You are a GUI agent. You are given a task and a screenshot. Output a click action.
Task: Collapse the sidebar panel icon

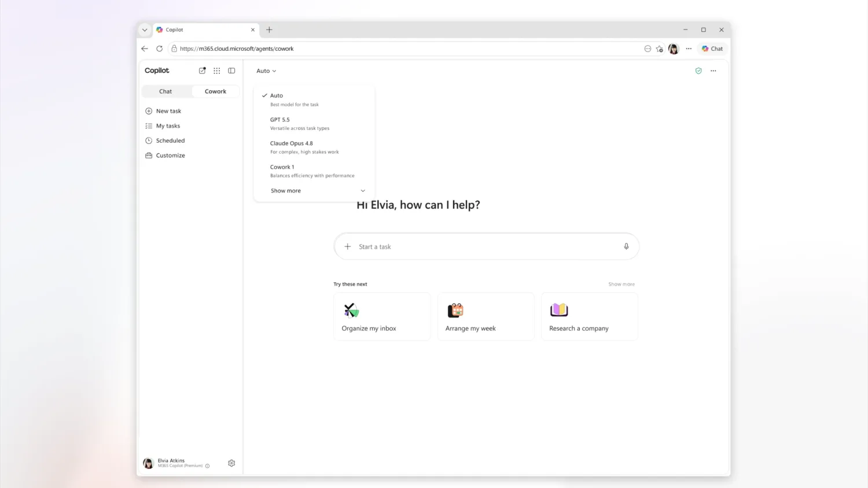(x=231, y=71)
